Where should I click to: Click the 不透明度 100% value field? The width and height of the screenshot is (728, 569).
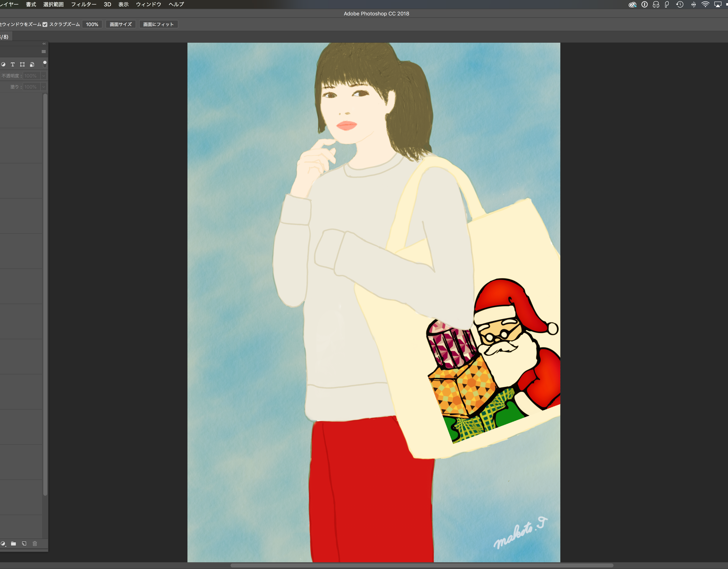coord(31,76)
